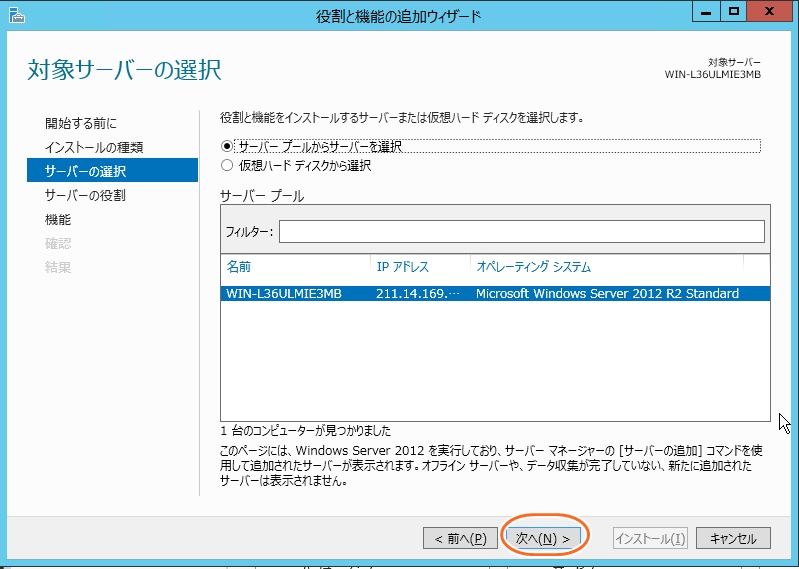Click the キャンセル button
Viewport: 799px width, 569px height.
coord(733,538)
